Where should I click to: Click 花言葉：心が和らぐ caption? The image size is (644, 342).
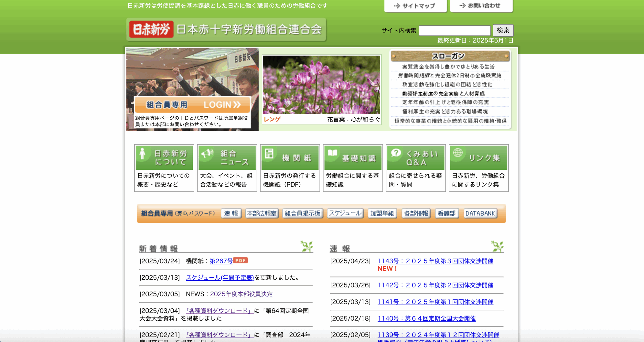[353, 119]
